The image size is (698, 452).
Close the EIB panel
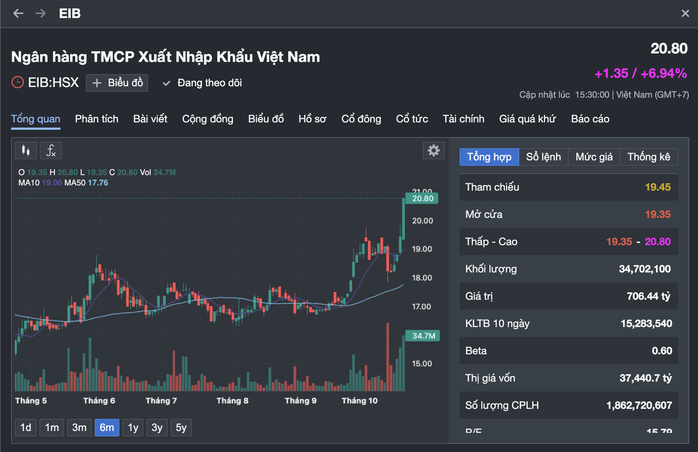tap(685, 13)
